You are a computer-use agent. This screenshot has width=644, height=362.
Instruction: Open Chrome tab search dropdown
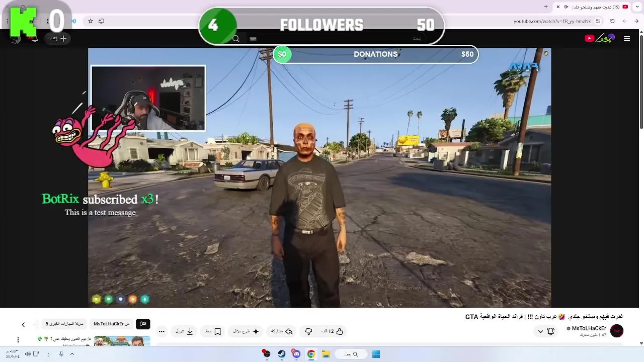tap(637, 7)
